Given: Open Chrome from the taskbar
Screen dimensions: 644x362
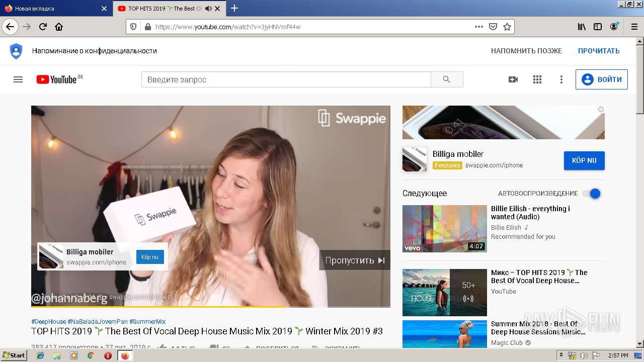Looking at the screenshot, I should pyautogui.click(x=91, y=355).
